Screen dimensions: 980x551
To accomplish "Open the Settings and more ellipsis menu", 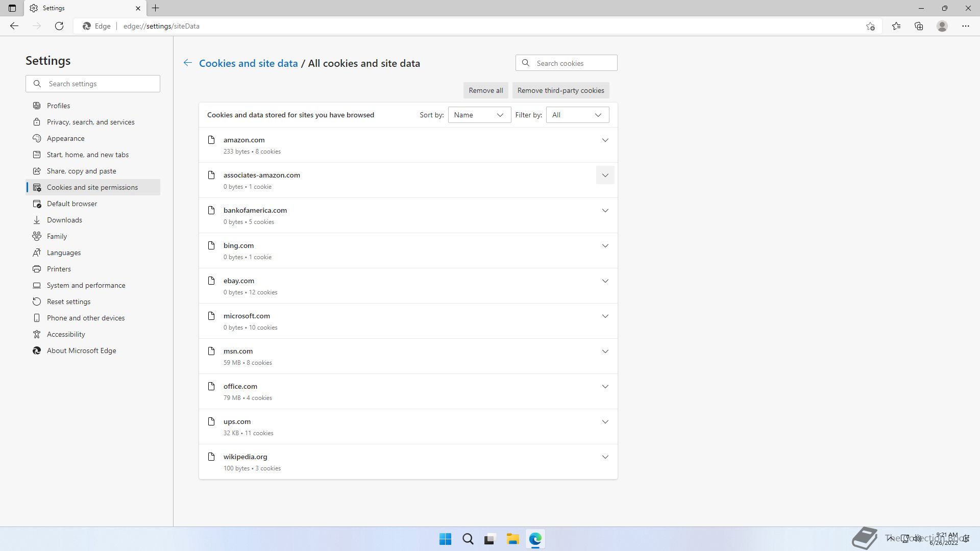I will point(966,26).
